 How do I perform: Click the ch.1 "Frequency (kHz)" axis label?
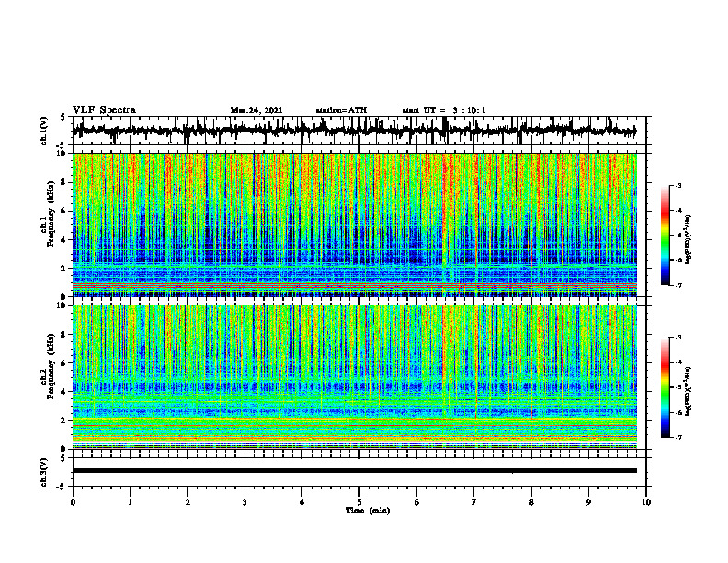point(51,212)
